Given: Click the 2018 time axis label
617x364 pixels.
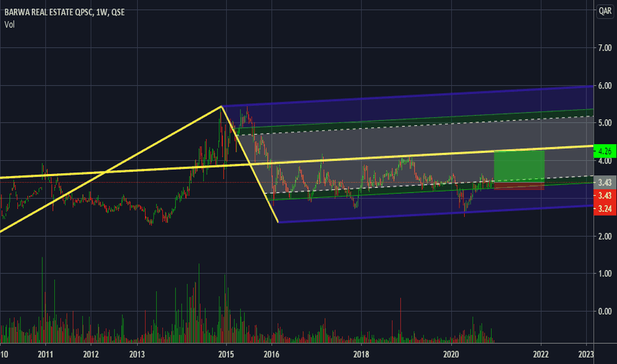Looking at the screenshot, I should (x=361, y=355).
